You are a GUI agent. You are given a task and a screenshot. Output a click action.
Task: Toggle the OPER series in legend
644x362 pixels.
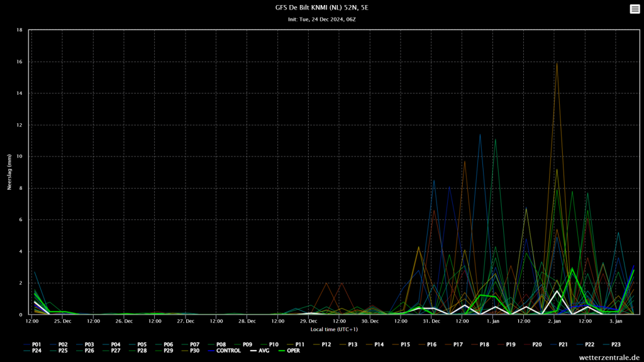click(x=289, y=351)
